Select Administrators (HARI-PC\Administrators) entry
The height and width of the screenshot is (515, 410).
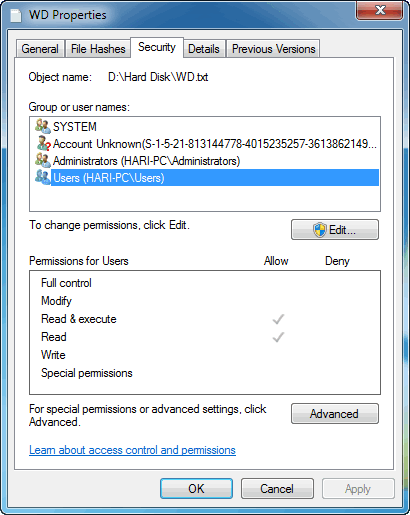[x=146, y=161]
